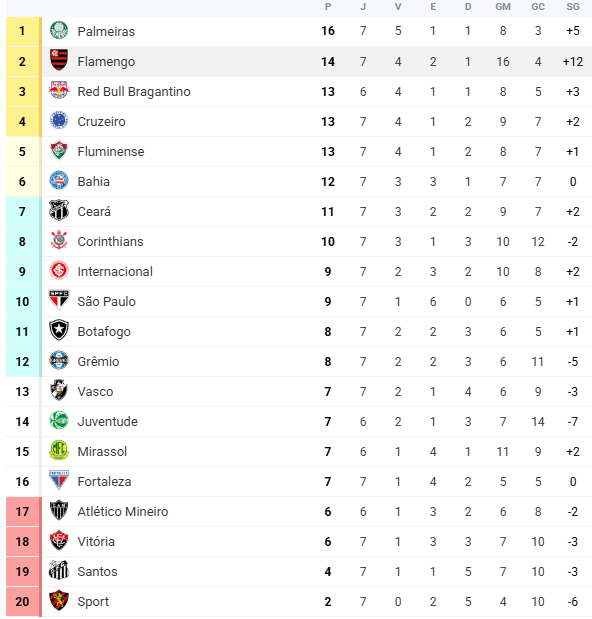Viewport: 592px width, 619px height.
Task: Click the Fluminense club crest
Action: (59, 150)
